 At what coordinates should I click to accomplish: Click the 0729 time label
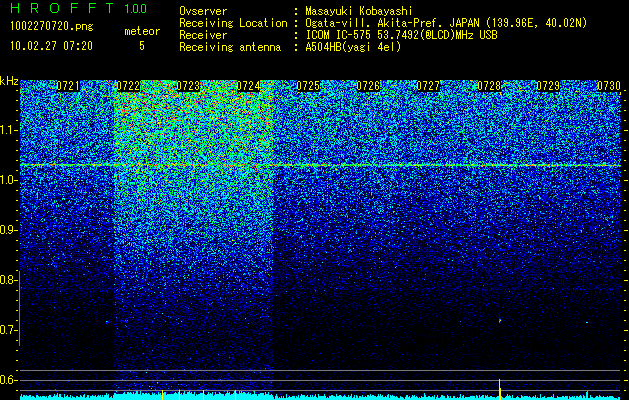click(548, 86)
